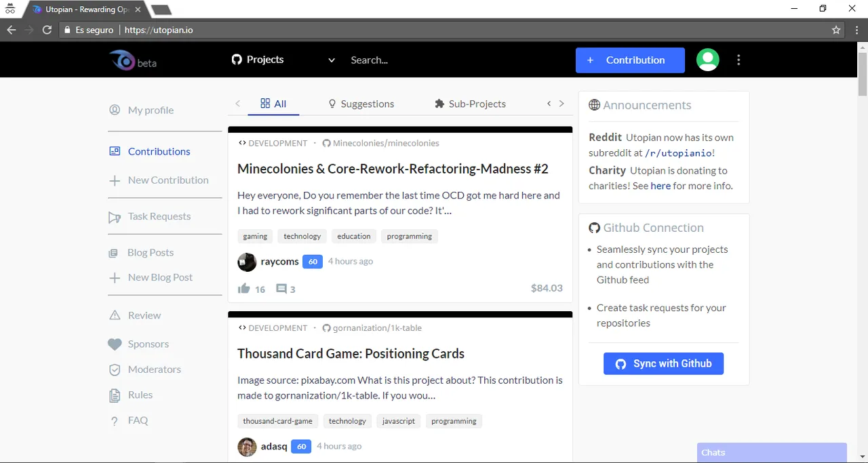This screenshot has height=463, width=868.
Task: Open the three-dot header menu
Action: [738, 60]
